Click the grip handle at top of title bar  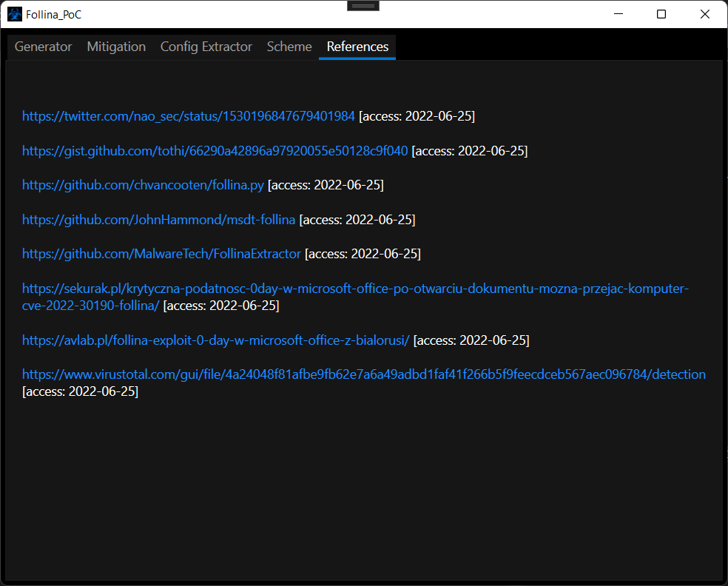pyautogui.click(x=363, y=6)
